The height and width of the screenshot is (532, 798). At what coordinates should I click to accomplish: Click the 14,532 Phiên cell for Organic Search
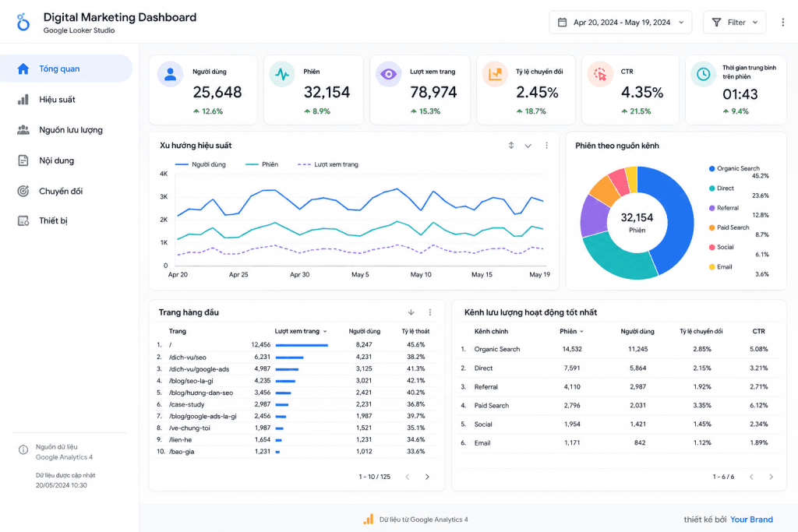pyautogui.click(x=572, y=349)
